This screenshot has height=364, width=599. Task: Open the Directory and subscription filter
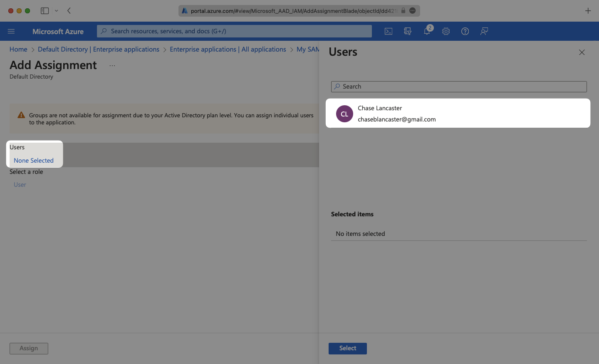click(407, 31)
